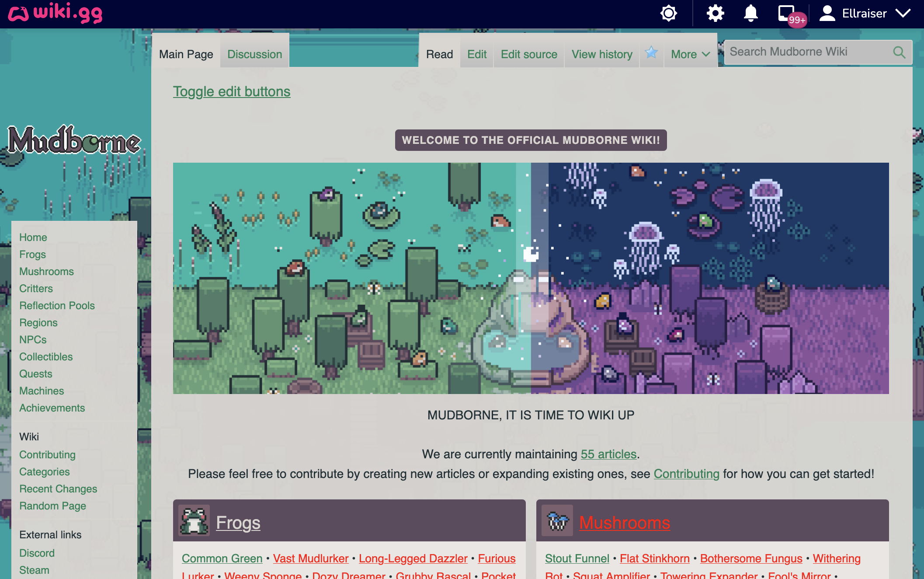Toggle edit buttons link
This screenshot has width=924, height=579.
point(232,91)
